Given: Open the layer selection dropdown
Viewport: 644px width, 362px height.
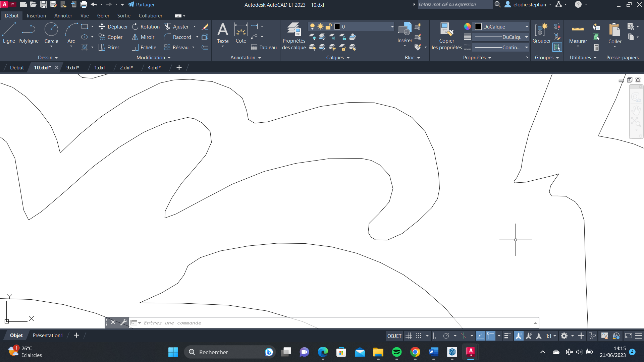Looking at the screenshot, I should [352, 26].
